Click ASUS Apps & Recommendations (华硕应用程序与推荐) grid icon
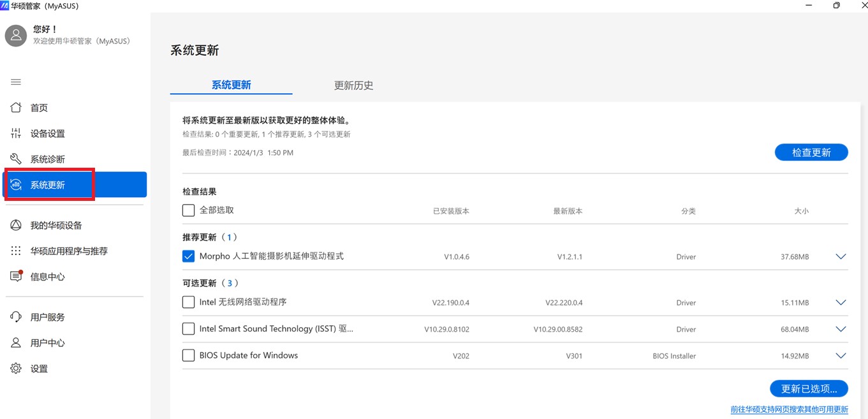The height and width of the screenshot is (419, 868). pos(16,251)
